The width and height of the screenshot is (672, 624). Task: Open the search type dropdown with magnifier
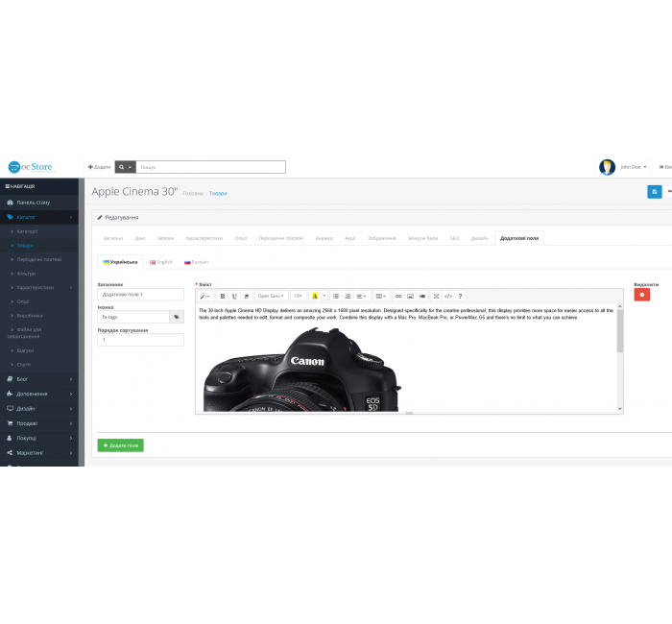click(x=125, y=167)
